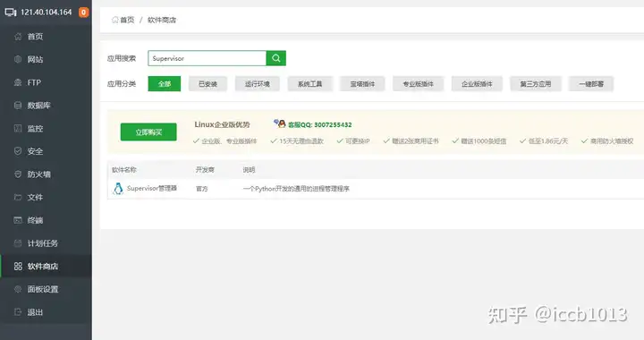Click the Linux企业版优势 heading
This screenshot has height=340, width=644.
tap(222, 124)
